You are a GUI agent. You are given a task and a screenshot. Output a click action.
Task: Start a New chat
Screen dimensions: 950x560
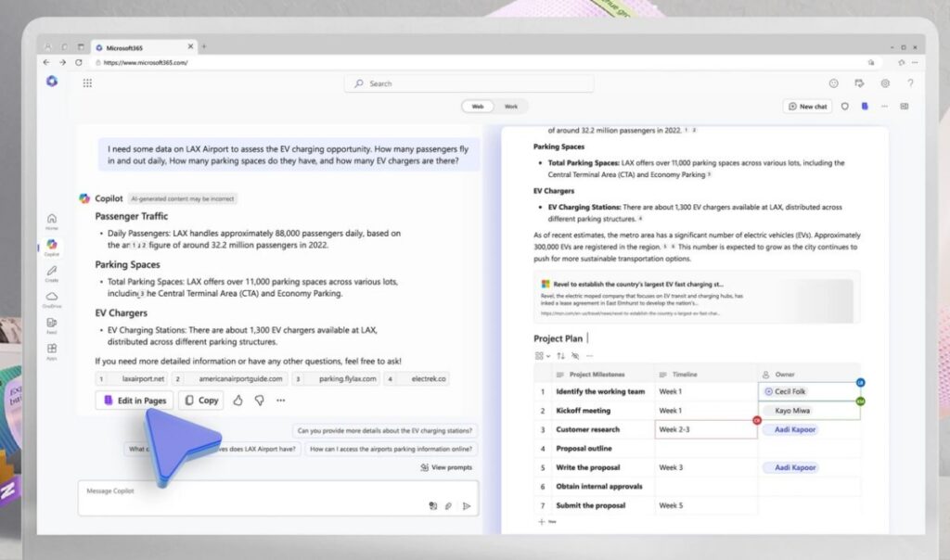click(x=807, y=107)
